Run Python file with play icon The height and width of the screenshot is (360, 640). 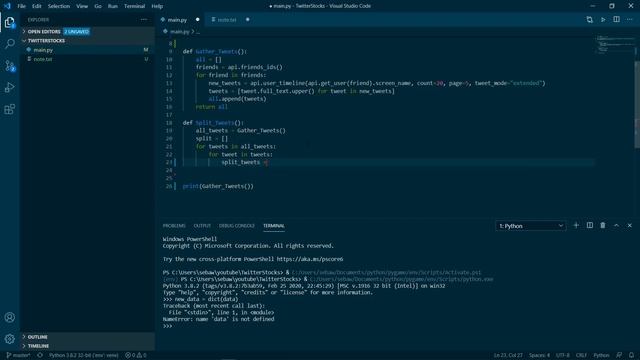(x=603, y=20)
